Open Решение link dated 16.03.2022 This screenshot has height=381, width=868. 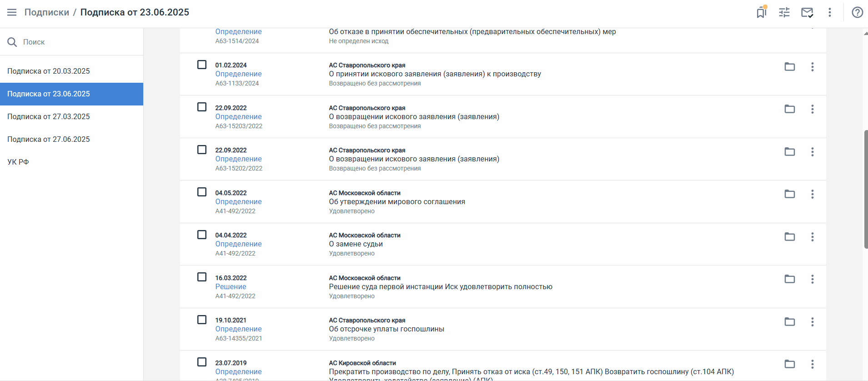231,286
